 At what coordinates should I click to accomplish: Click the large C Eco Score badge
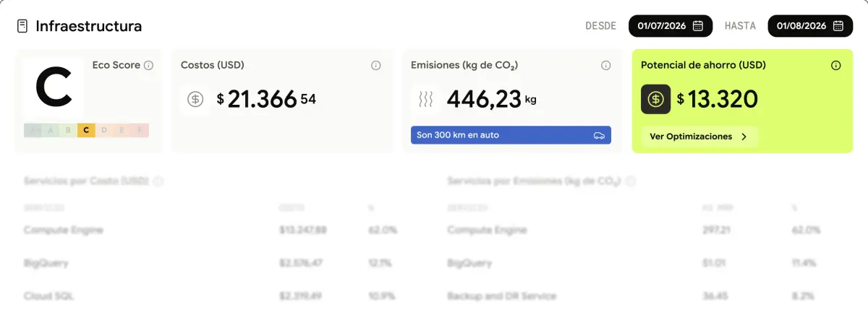point(54,87)
